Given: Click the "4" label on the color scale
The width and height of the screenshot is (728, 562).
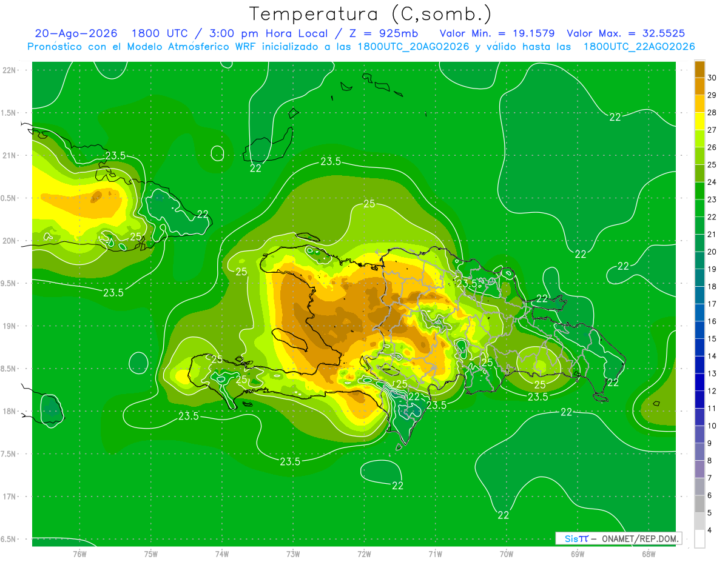Looking at the screenshot, I should tap(710, 530).
